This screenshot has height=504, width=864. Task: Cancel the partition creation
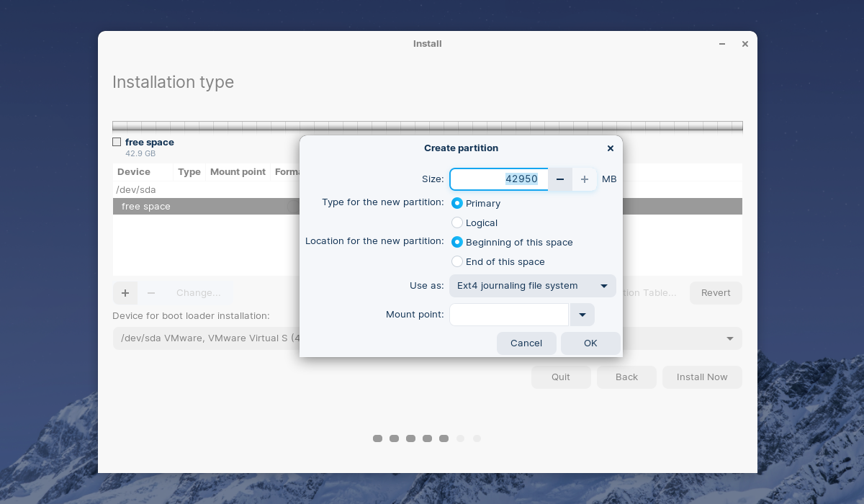point(526,343)
